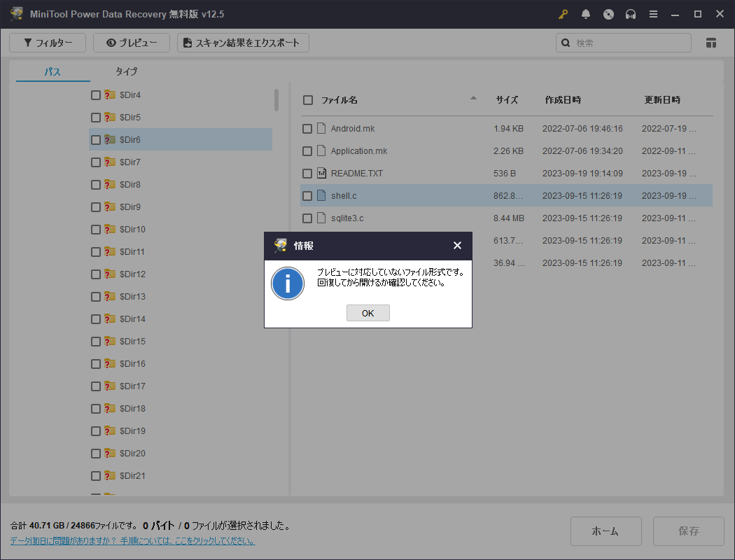Click the 8.44 MB size cell

509,218
